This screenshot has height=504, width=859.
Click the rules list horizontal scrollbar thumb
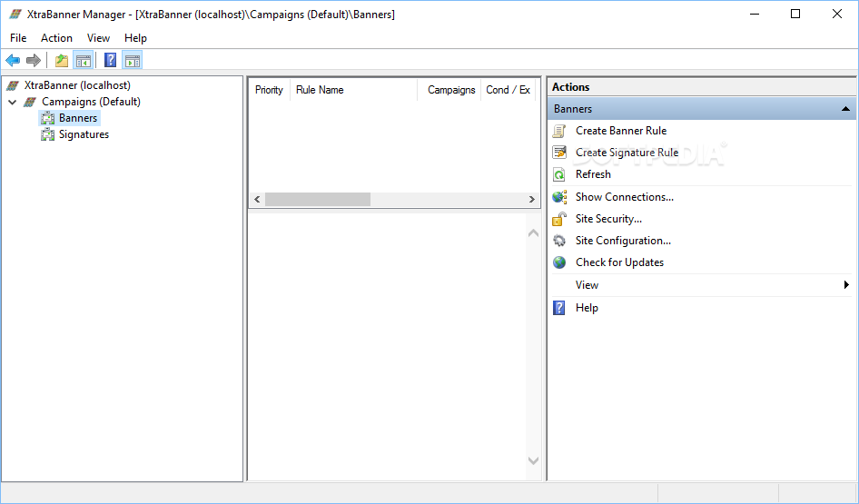coord(318,200)
